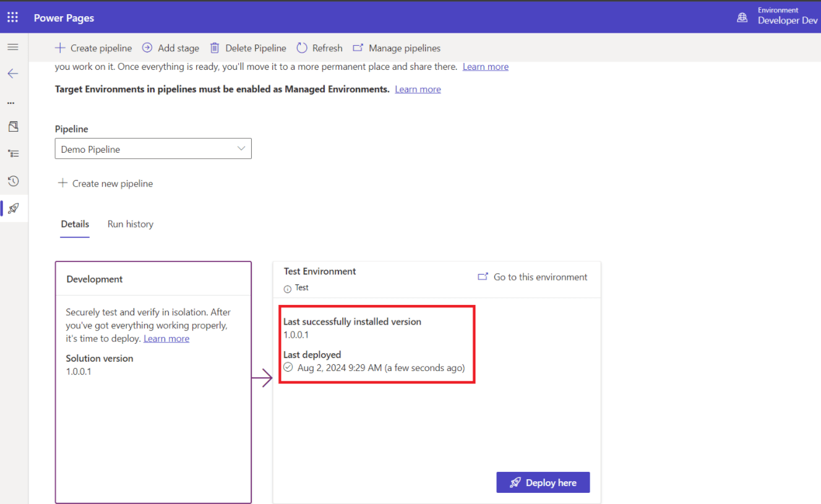The width and height of the screenshot is (821, 504).
Task: Click 'Securely test and verify in isolation' description
Action: tap(148, 325)
